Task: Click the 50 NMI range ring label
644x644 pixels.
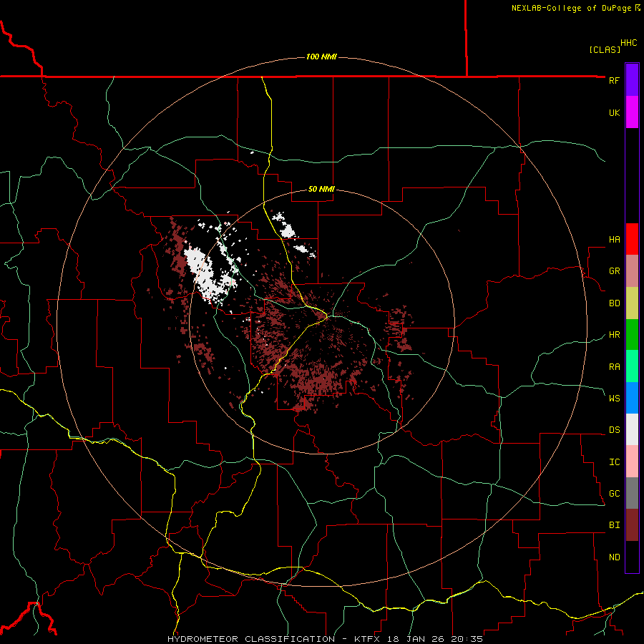Action: 321,190
